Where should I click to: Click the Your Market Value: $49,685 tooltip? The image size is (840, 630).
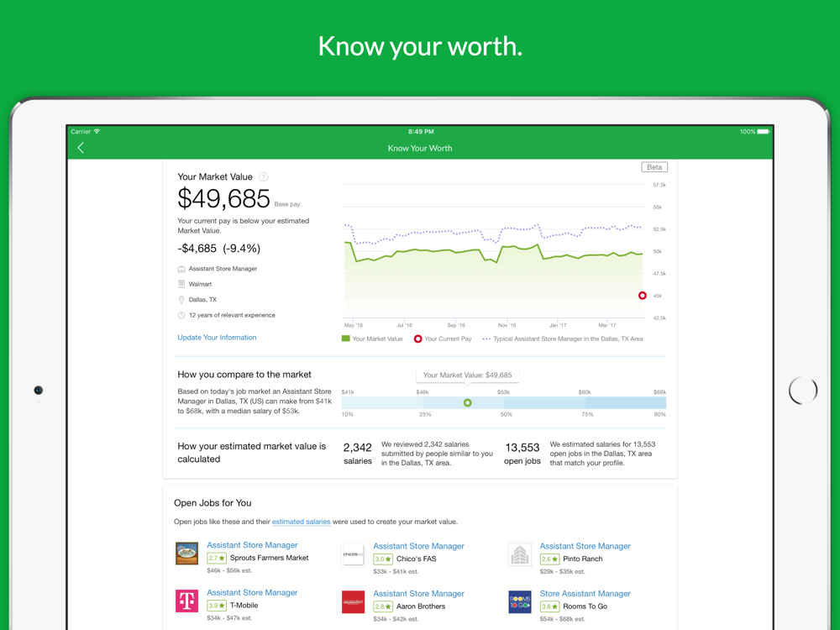click(467, 375)
